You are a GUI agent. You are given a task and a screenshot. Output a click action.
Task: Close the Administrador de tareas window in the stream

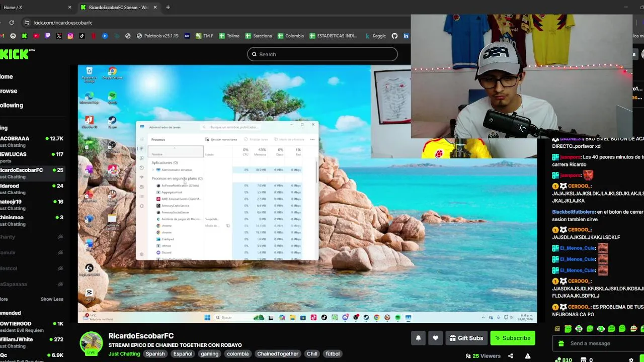click(x=313, y=125)
